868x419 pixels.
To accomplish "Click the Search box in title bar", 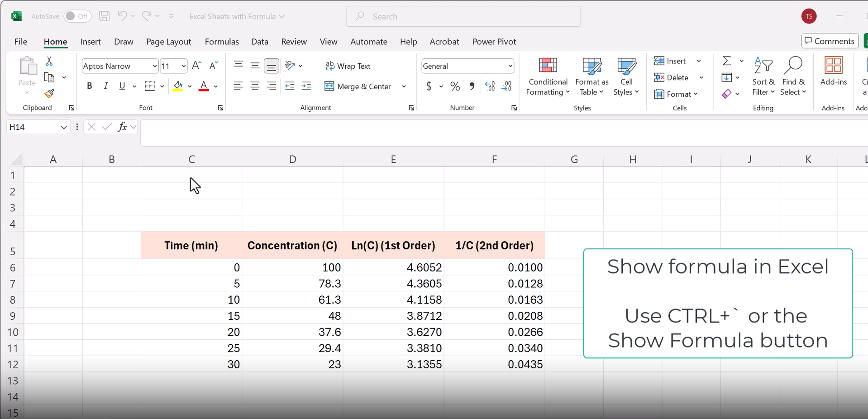I will click(x=463, y=16).
